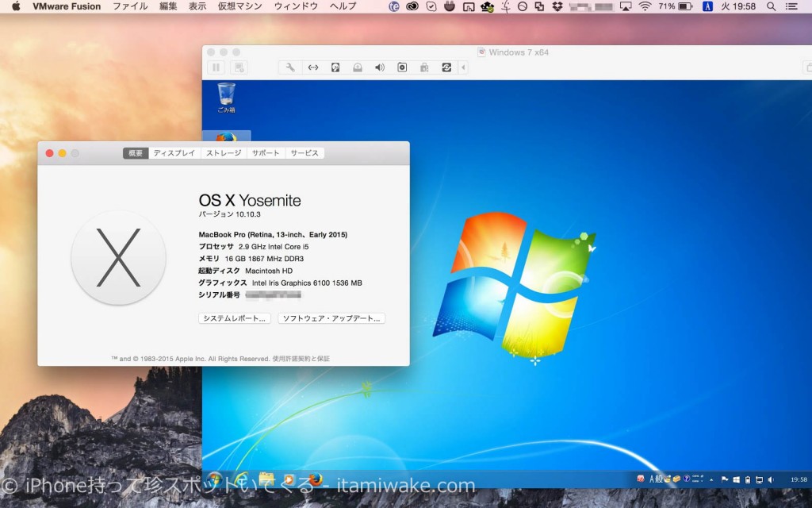Image resolution: width=812 pixels, height=508 pixels.
Task: Open the VMware Fusion app menu
Action: (67, 6)
